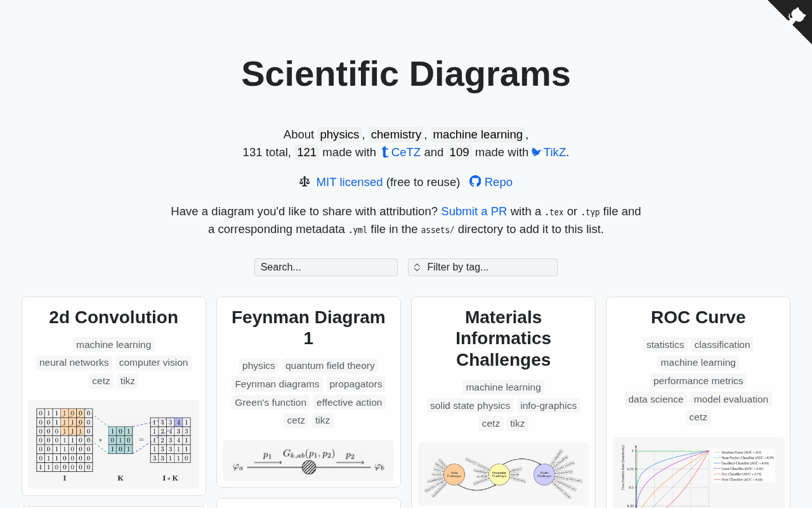Viewport: 812px width, 508px height.
Task: Open Materials Informatics Challenges diagram image
Action: click(x=503, y=474)
